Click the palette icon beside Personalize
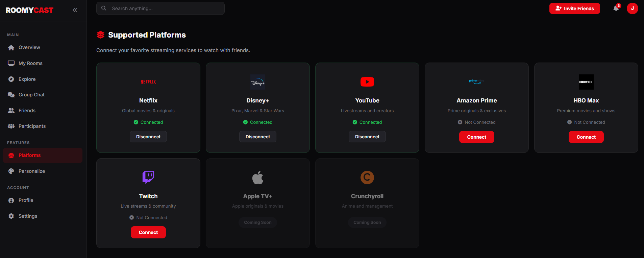The width and height of the screenshot is (644, 258). click(x=11, y=171)
